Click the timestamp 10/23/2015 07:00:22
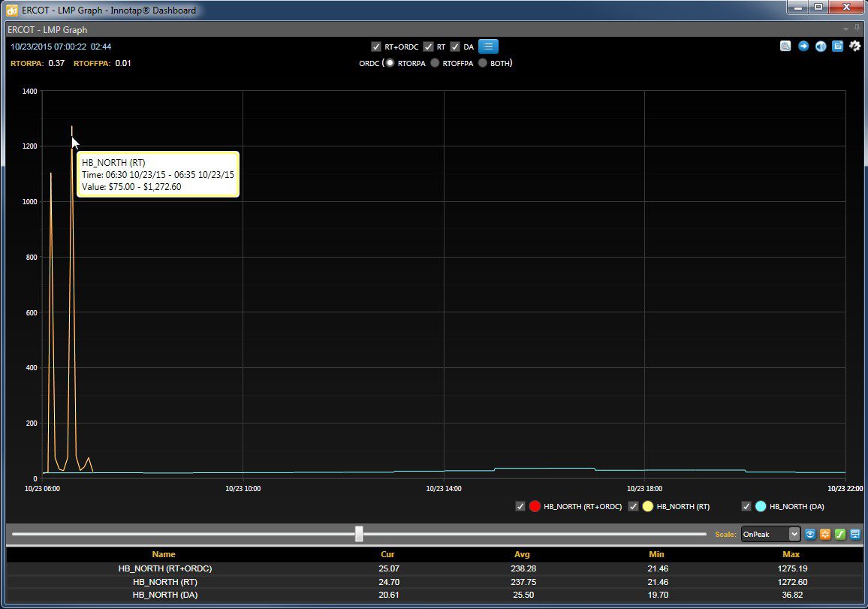 [x=49, y=47]
